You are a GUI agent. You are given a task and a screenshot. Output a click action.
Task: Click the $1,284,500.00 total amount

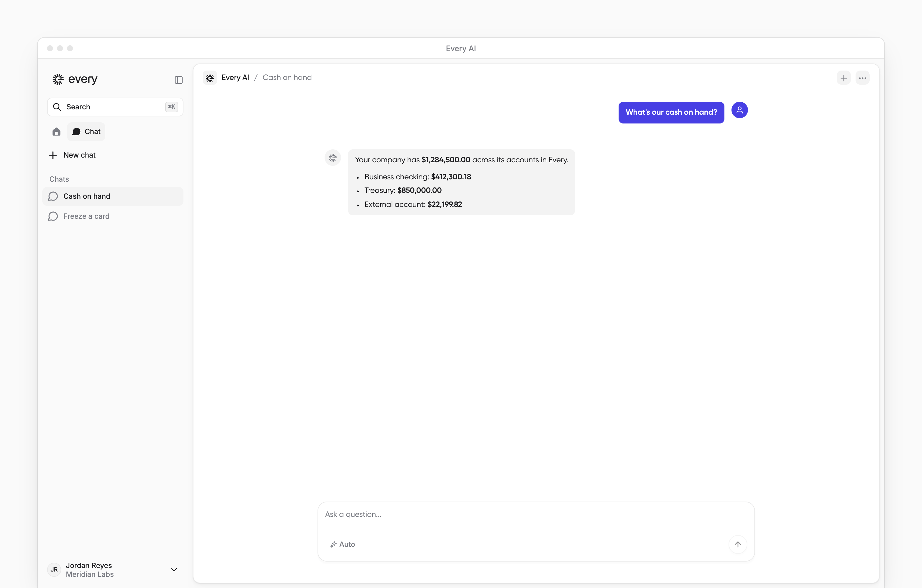pos(446,160)
